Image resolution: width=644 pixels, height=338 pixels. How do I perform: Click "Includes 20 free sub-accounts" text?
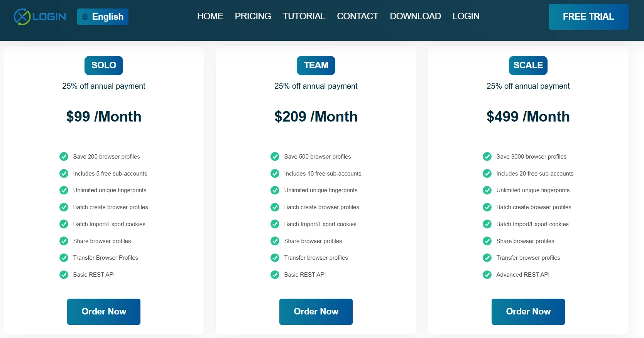click(x=535, y=174)
